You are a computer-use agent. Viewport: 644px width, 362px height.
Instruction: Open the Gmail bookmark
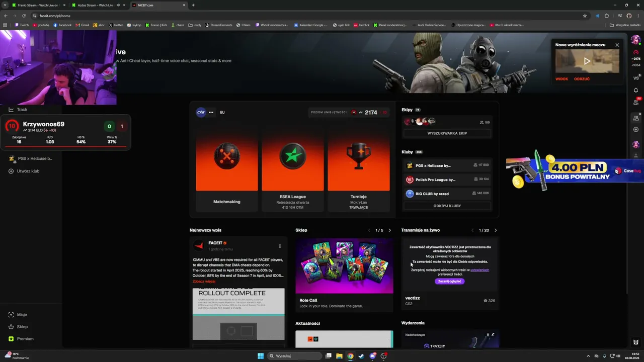click(x=82, y=25)
